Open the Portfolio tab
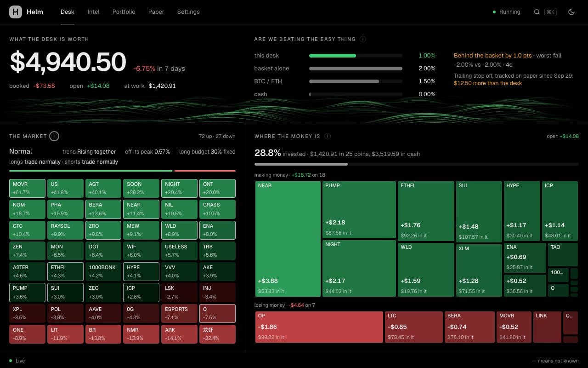This screenshot has height=368, width=588. coord(124,12)
